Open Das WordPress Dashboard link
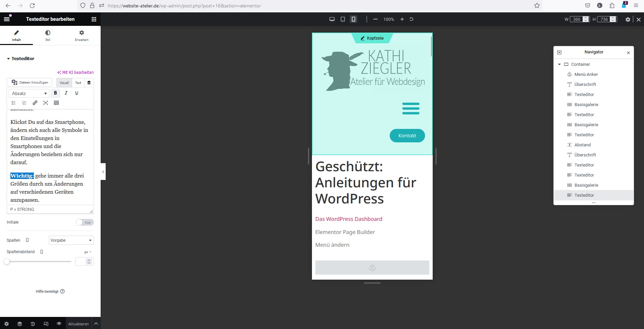 348,219
